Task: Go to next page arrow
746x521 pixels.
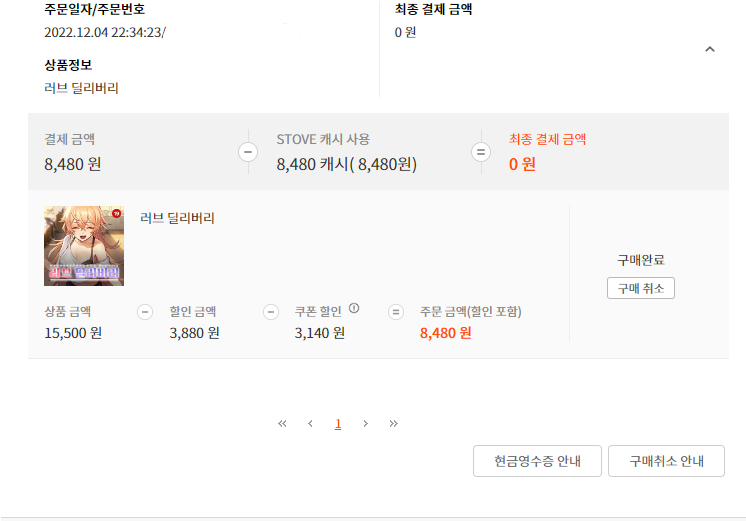Action: pos(366,423)
